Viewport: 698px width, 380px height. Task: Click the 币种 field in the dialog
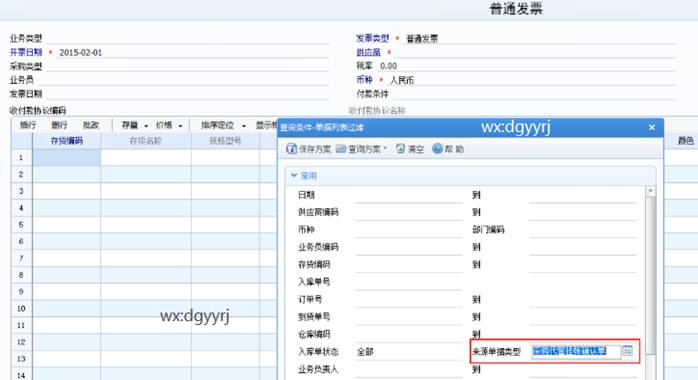pyautogui.click(x=409, y=230)
